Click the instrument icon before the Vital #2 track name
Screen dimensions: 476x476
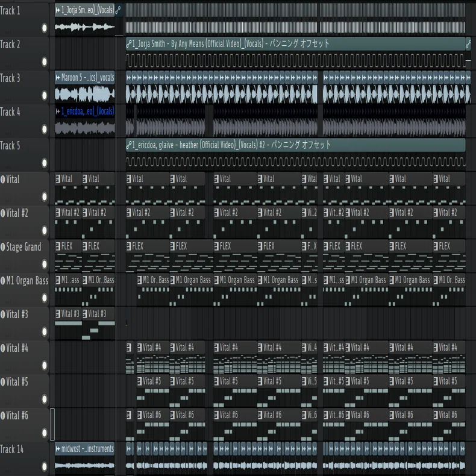click(x=3, y=213)
